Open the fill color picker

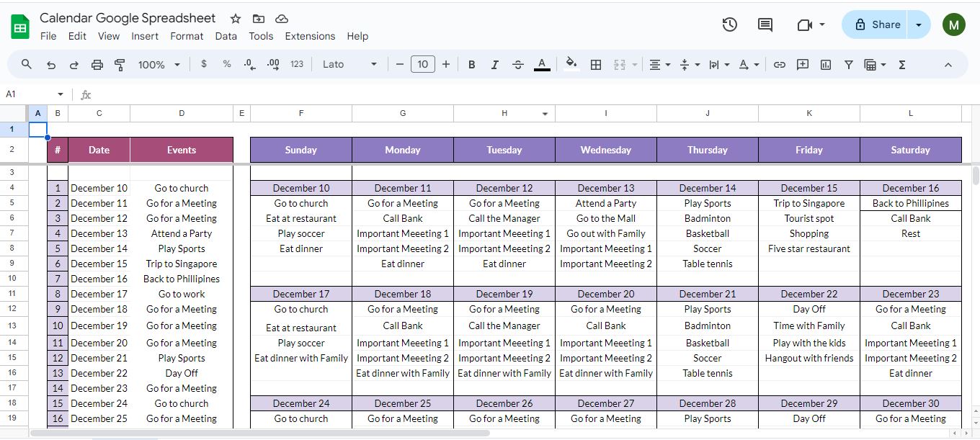pyautogui.click(x=571, y=64)
